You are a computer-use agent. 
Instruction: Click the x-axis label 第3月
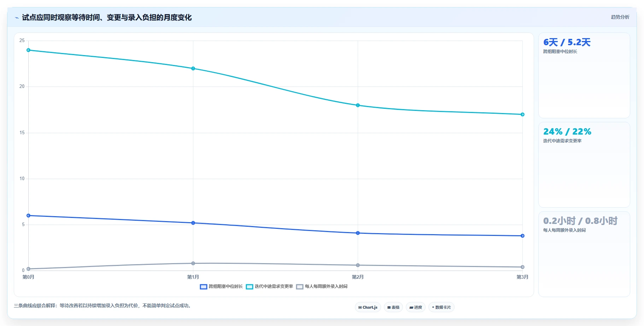pyautogui.click(x=522, y=277)
